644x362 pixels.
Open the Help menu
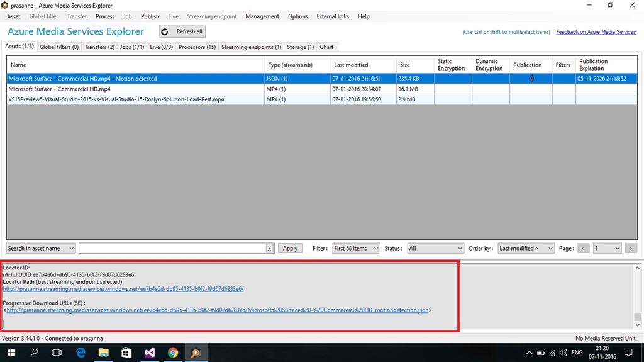coord(364,16)
